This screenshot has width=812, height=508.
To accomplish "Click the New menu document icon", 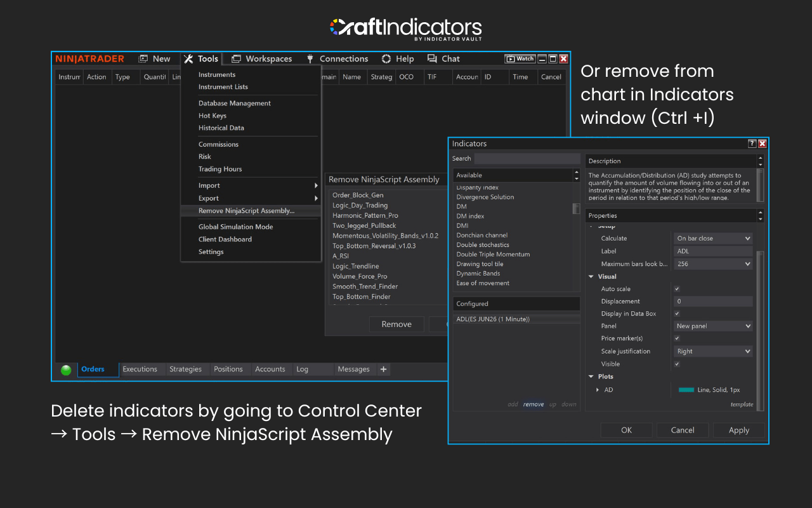I will coord(143,58).
